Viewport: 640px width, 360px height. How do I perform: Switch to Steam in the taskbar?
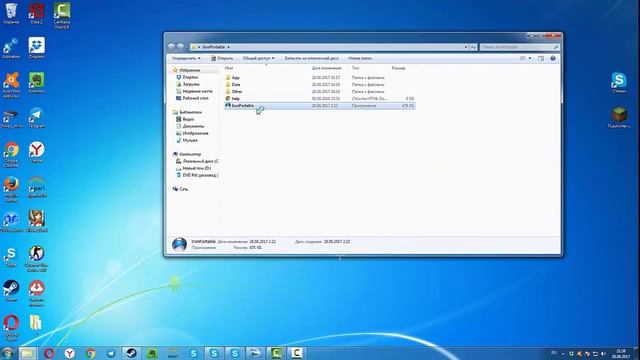pos(131,353)
